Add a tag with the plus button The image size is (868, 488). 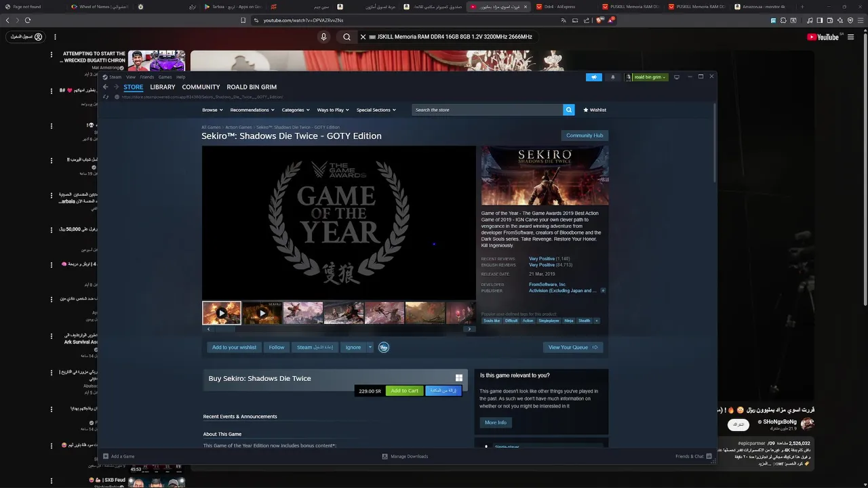click(597, 321)
